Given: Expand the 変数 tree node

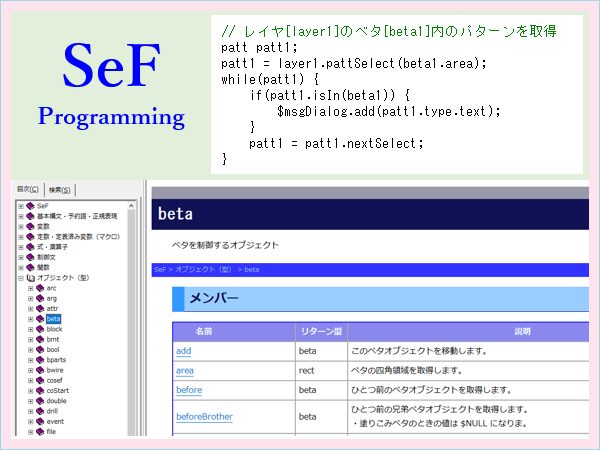Looking at the screenshot, I should (20, 226).
